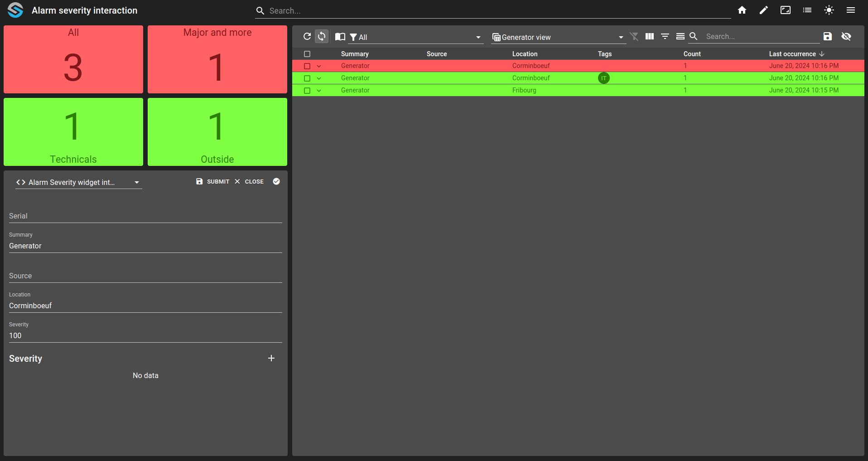This screenshot has width=868, height=461.
Task: Toggle the light/dark theme sun icon
Action: (829, 10)
